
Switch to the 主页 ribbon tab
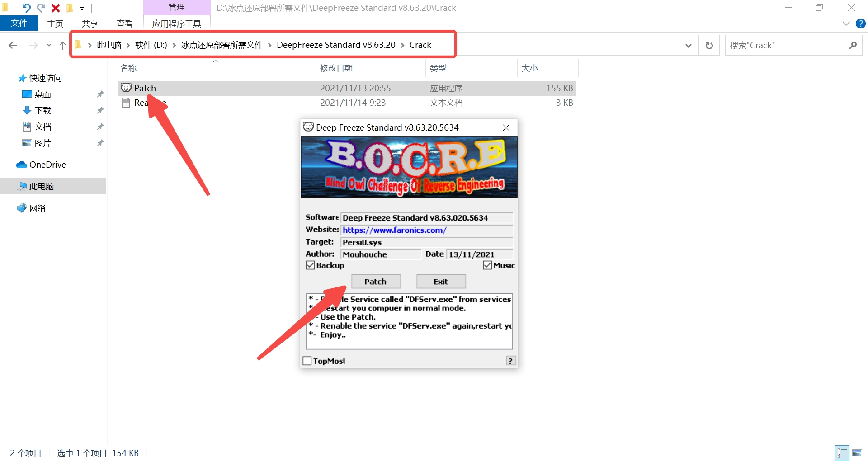click(x=55, y=24)
